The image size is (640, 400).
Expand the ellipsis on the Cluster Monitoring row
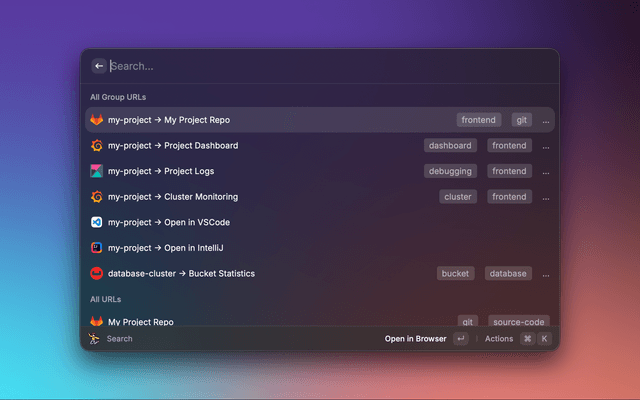(x=546, y=198)
